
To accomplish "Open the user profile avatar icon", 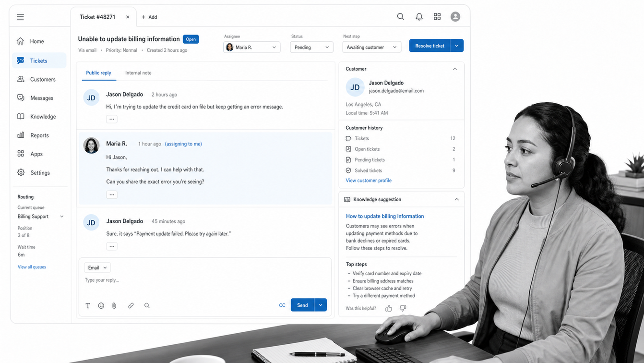I will pyautogui.click(x=455, y=17).
